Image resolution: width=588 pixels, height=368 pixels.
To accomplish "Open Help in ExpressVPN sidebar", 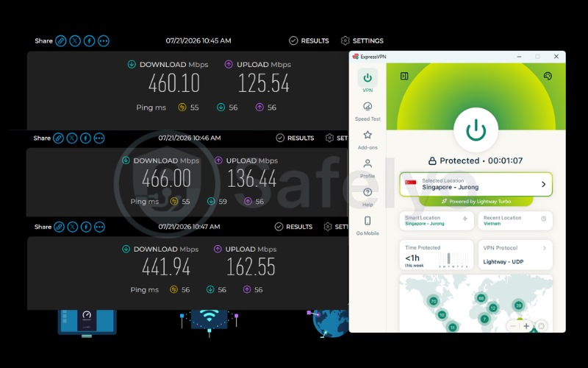I will (x=367, y=197).
